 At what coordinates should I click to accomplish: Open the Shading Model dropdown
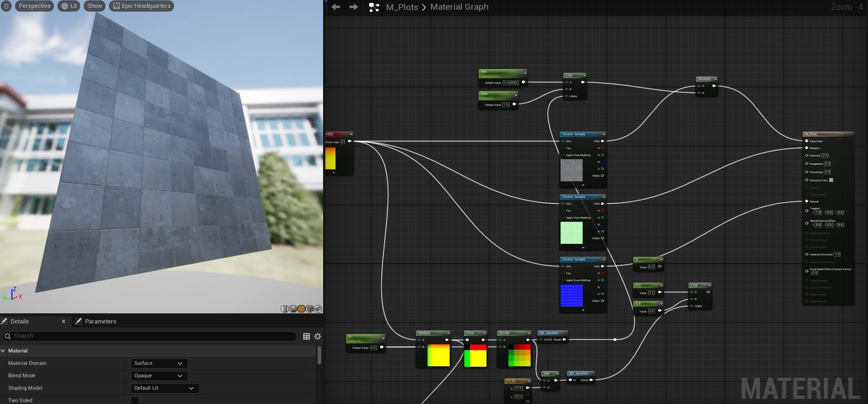pyautogui.click(x=164, y=388)
